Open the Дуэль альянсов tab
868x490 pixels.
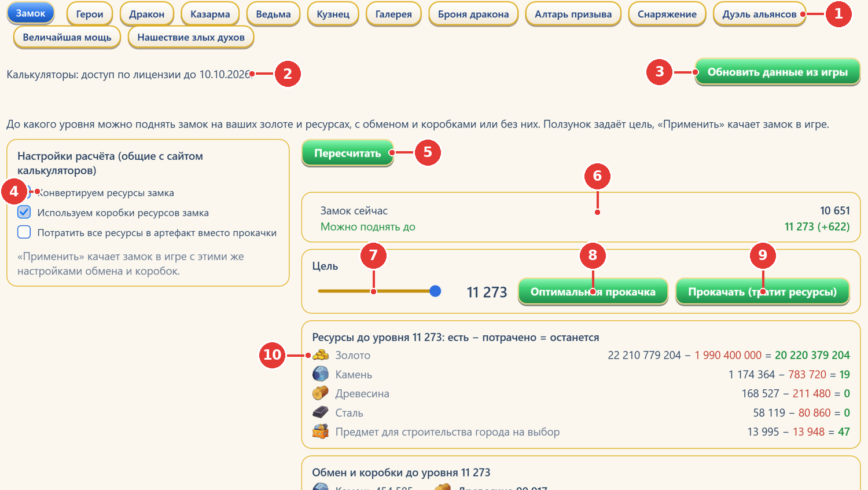point(759,14)
